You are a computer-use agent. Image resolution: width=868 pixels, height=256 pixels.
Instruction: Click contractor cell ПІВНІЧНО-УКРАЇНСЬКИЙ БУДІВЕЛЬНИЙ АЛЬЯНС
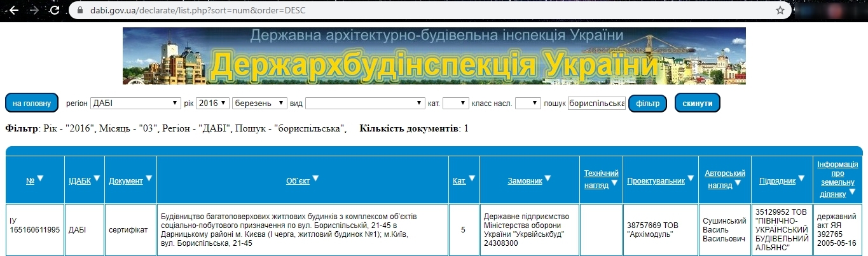click(782, 230)
